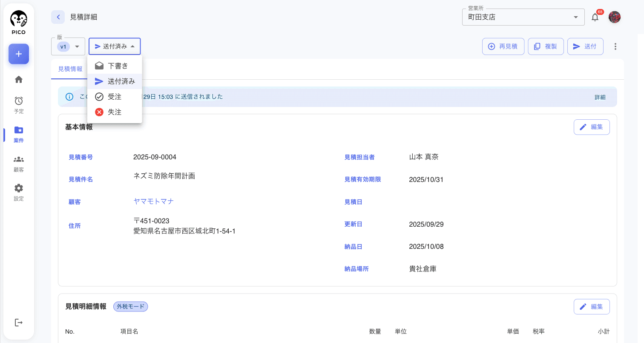644x343 pixels.
Task: Click the 再見積 button
Action: tap(503, 46)
